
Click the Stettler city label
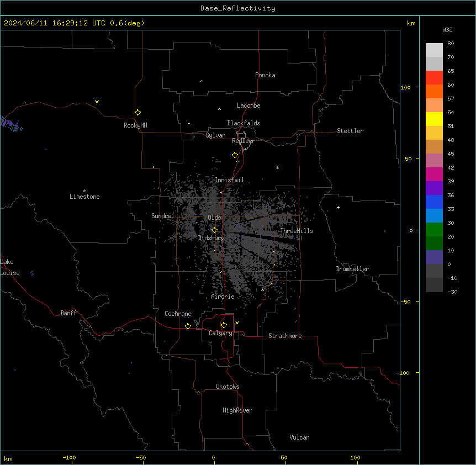(350, 131)
